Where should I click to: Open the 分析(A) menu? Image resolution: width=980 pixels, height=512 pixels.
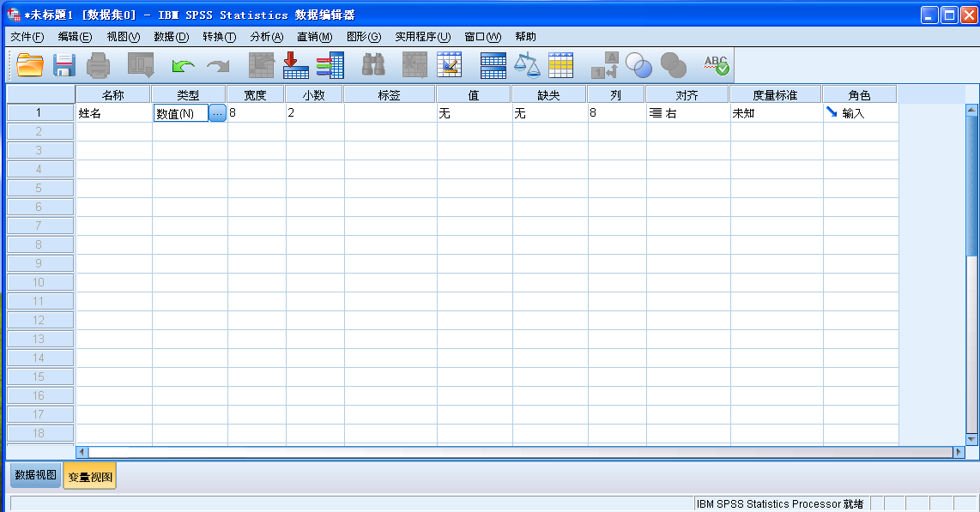(x=267, y=37)
